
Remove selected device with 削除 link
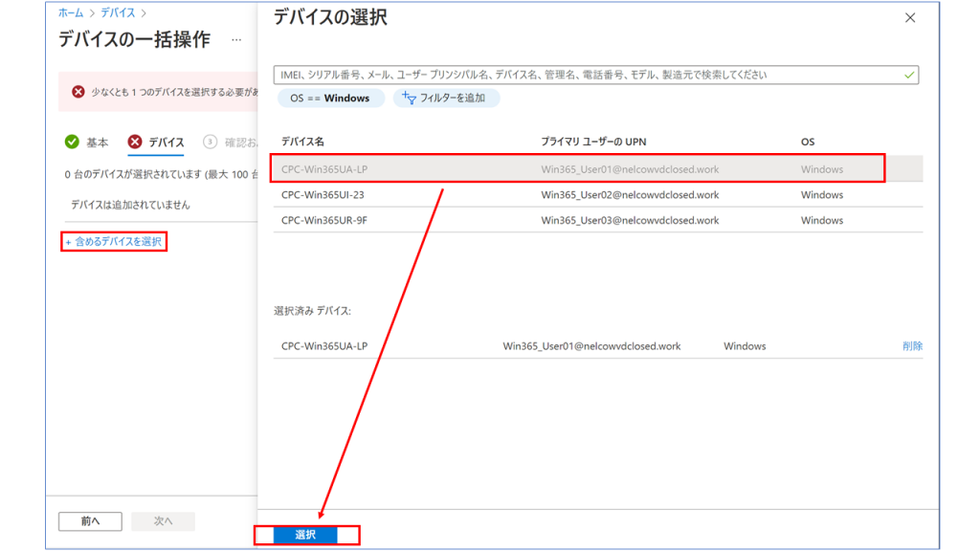pos(912,346)
